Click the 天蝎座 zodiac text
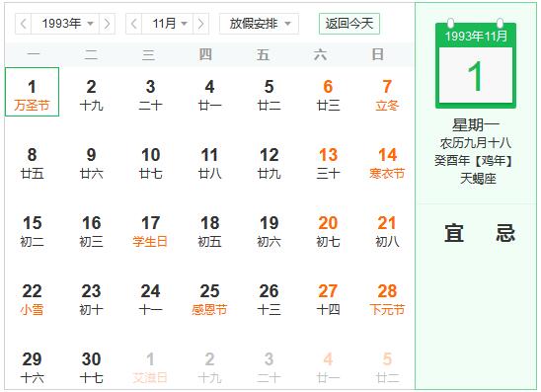541x392 pixels. click(x=478, y=179)
